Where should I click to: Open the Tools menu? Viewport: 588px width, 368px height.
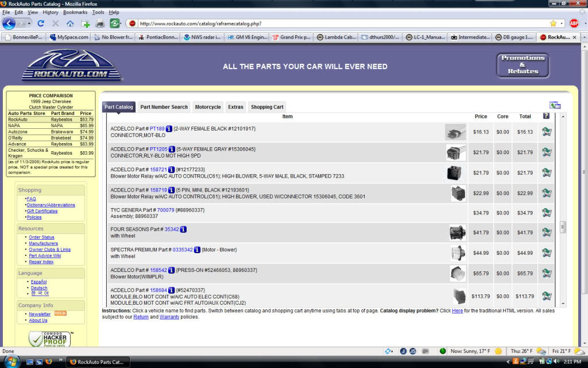click(98, 13)
